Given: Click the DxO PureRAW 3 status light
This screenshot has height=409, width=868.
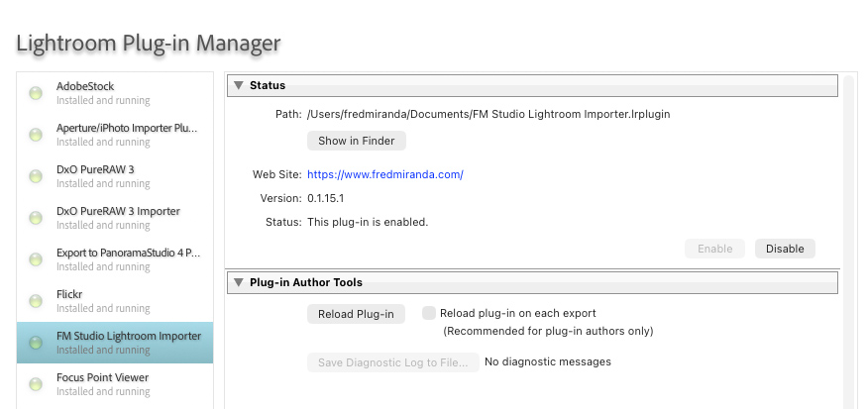Looking at the screenshot, I should [36, 176].
